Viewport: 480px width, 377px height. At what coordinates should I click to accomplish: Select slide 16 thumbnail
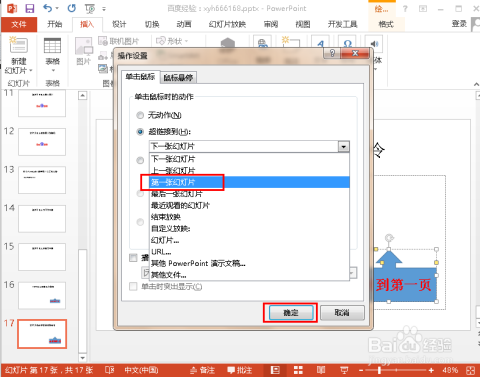[42, 296]
